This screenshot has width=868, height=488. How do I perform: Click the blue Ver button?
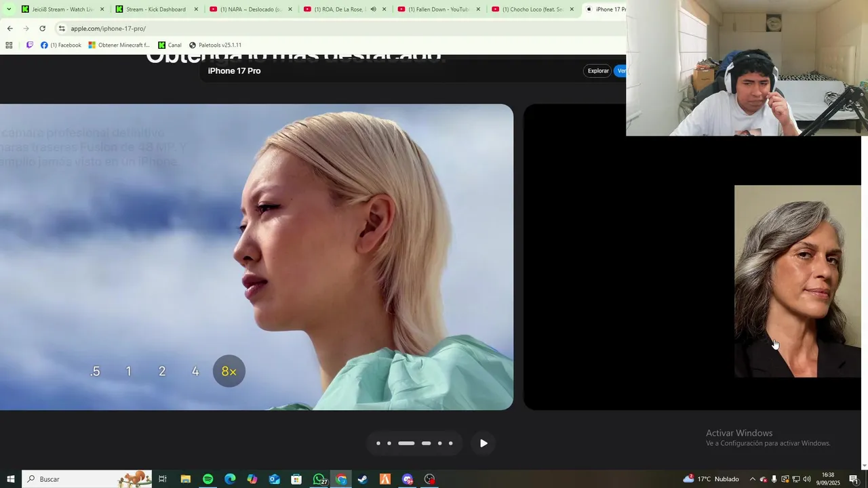(x=620, y=70)
